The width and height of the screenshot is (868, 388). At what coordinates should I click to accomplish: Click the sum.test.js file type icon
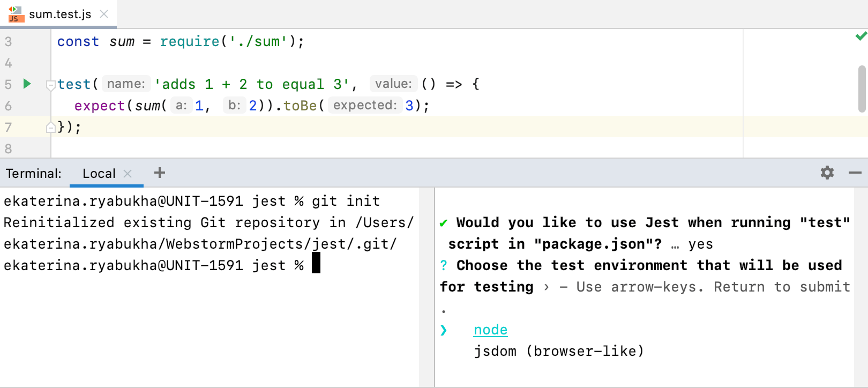coord(16,14)
